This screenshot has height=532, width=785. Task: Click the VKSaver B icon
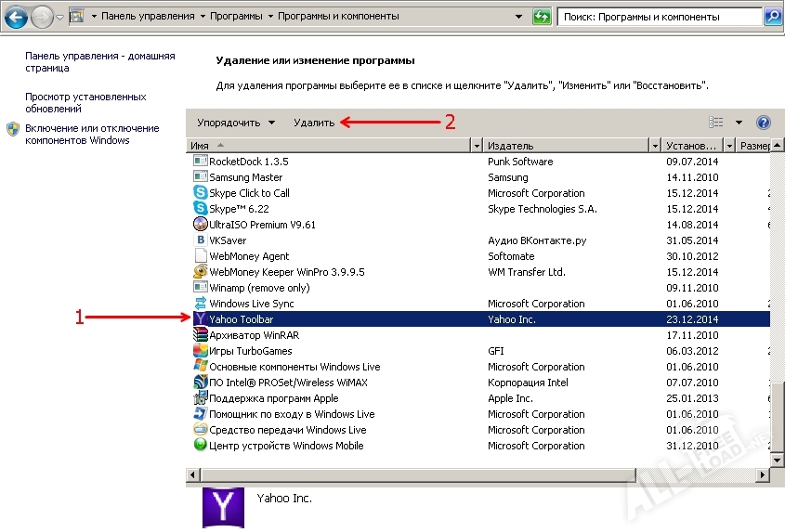click(x=201, y=240)
